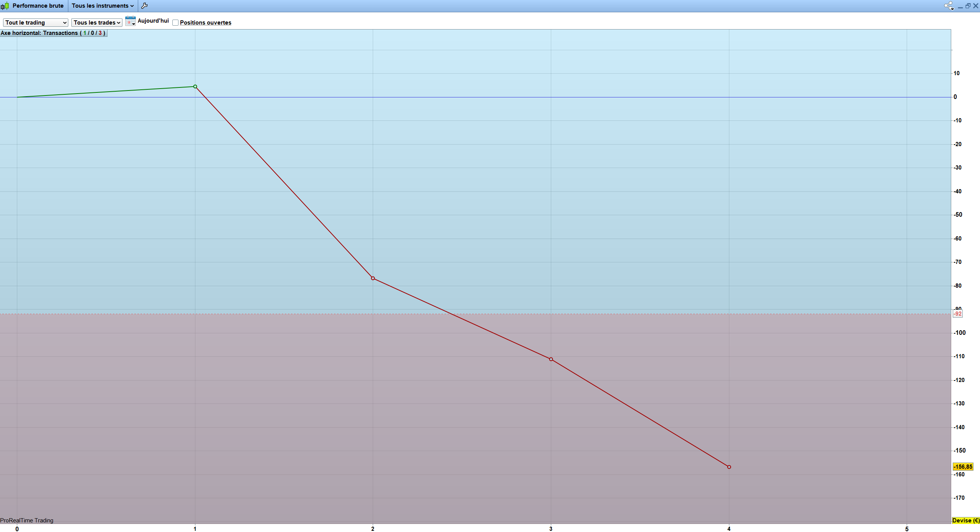This screenshot has height=532, width=980.
Task: Click the candlestick chart icon in title
Action: (5, 6)
